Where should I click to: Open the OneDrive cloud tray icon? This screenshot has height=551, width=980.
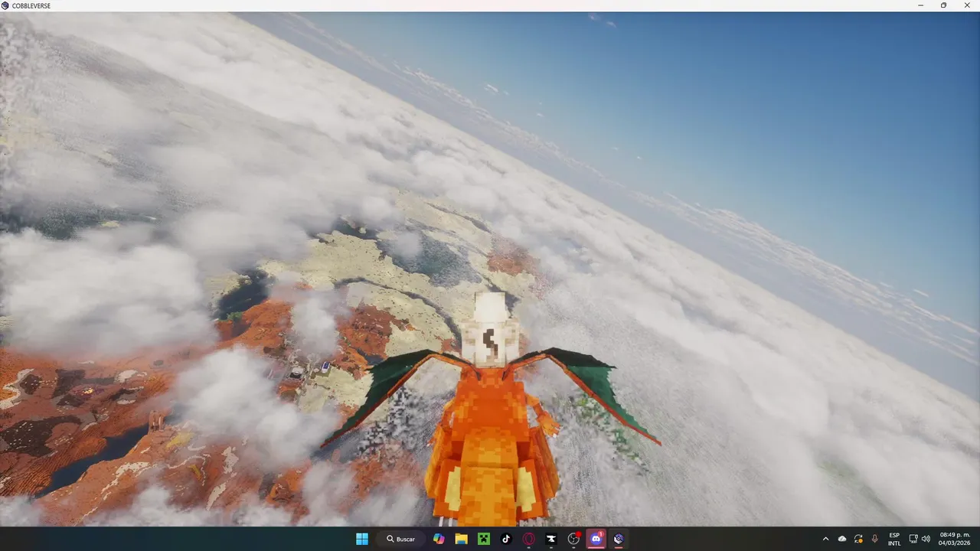point(842,539)
